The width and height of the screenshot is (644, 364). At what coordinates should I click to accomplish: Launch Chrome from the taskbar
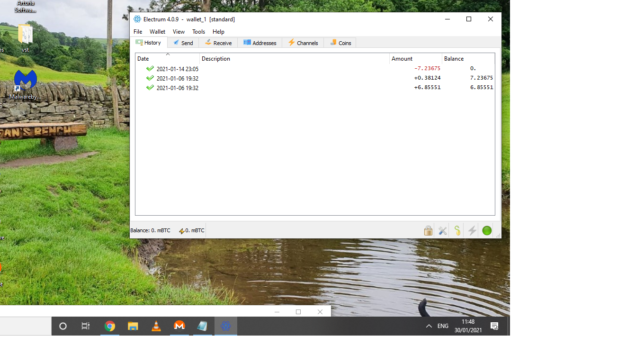[x=109, y=326]
